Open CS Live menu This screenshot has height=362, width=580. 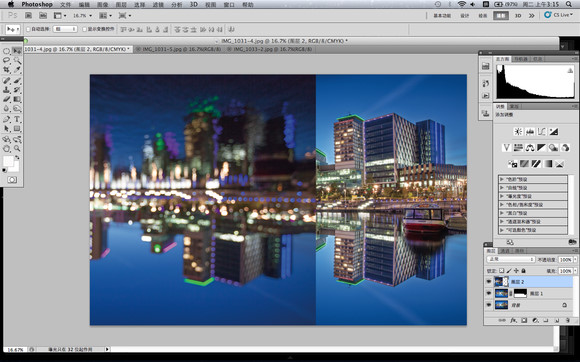(559, 15)
